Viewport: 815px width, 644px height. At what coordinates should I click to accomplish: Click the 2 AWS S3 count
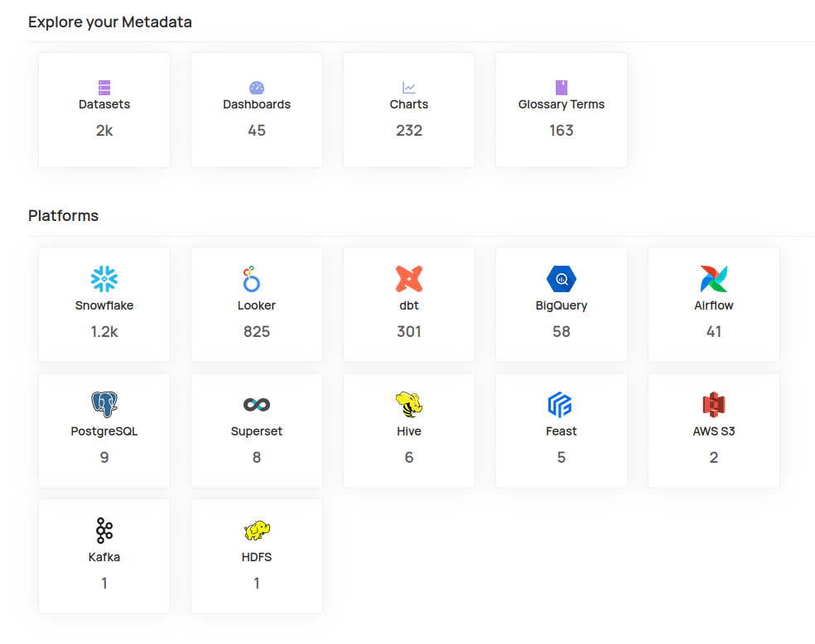[714, 457]
